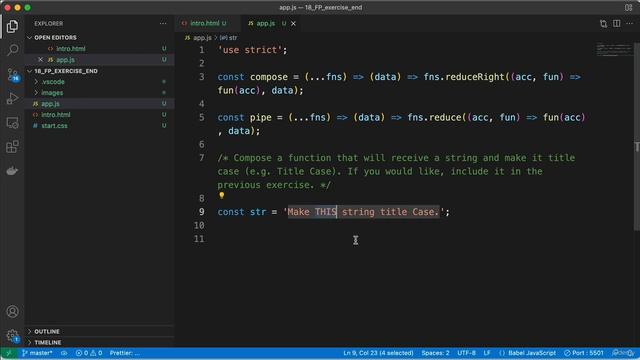Change indentation via Spaces: 2

436,353
